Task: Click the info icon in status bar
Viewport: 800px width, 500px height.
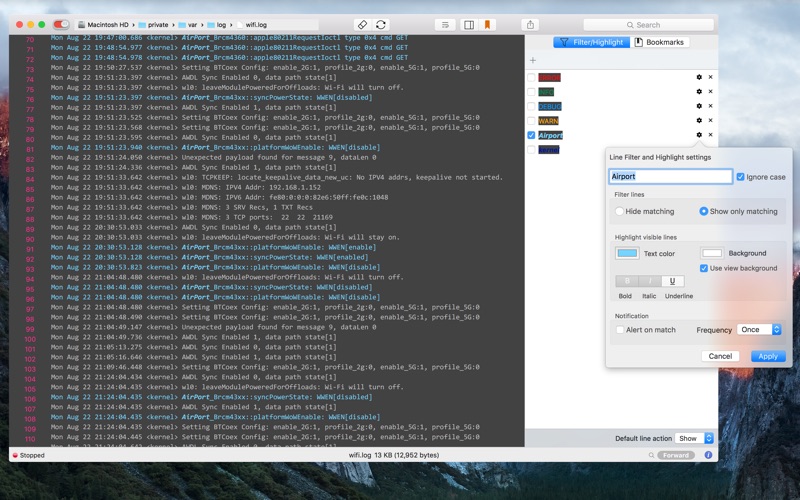Action: [x=708, y=455]
